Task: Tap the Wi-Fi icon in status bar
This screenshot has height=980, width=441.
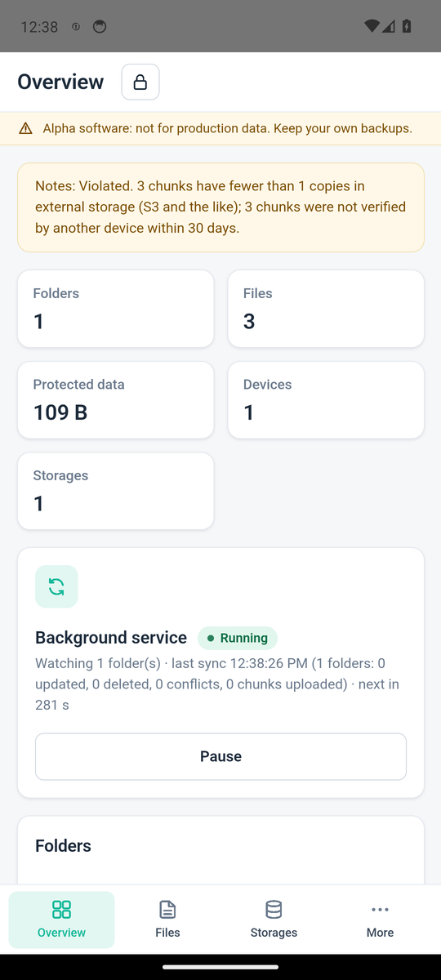Action: click(372, 26)
